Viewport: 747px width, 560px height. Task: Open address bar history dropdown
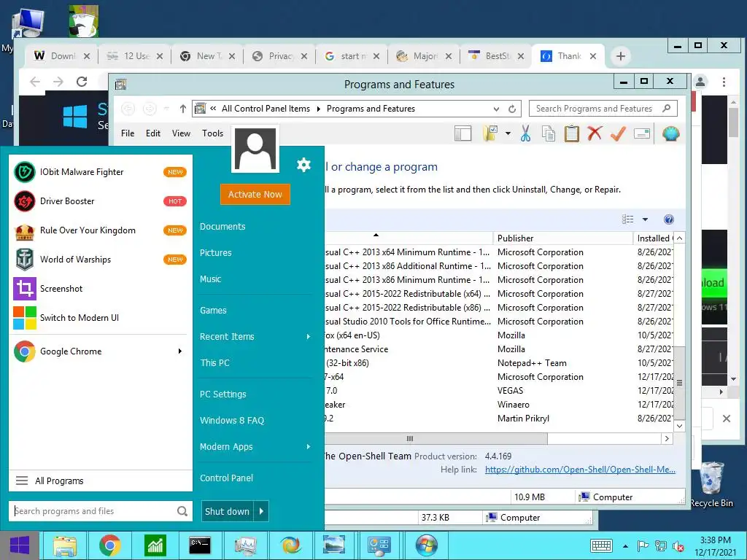point(496,109)
